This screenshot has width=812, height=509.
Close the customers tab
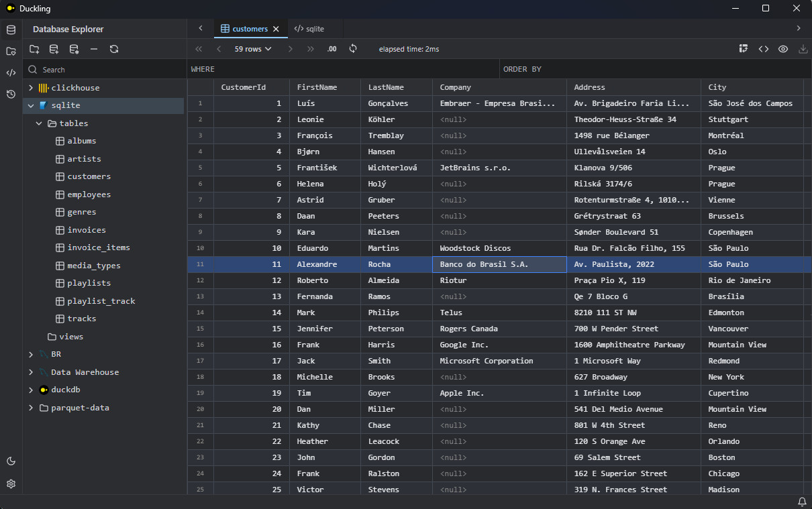(276, 29)
